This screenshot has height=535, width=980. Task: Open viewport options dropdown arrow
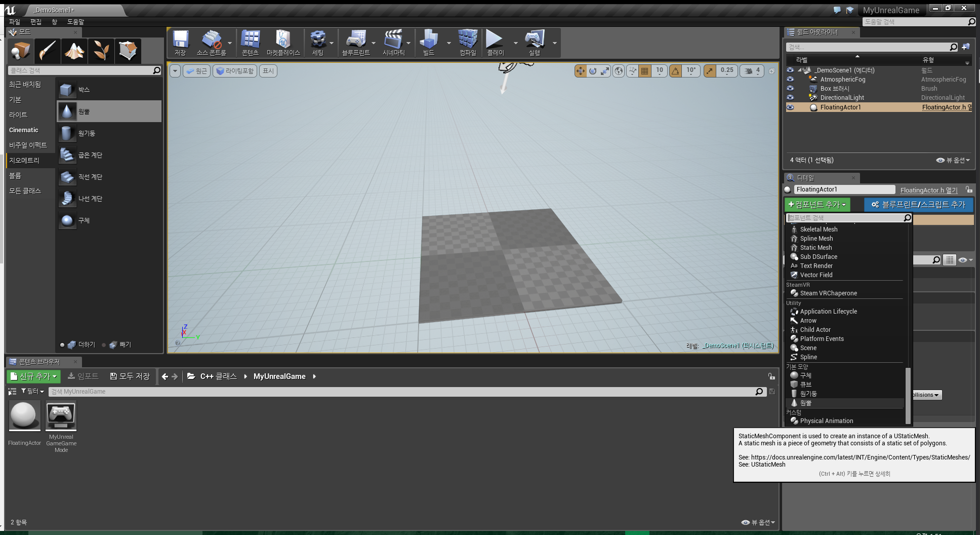tap(175, 71)
